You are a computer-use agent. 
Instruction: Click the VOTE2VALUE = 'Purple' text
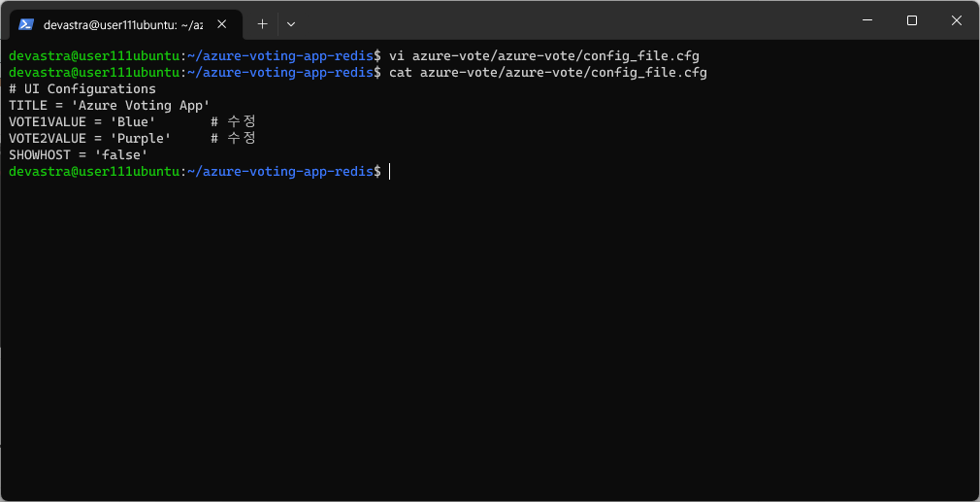click(90, 138)
